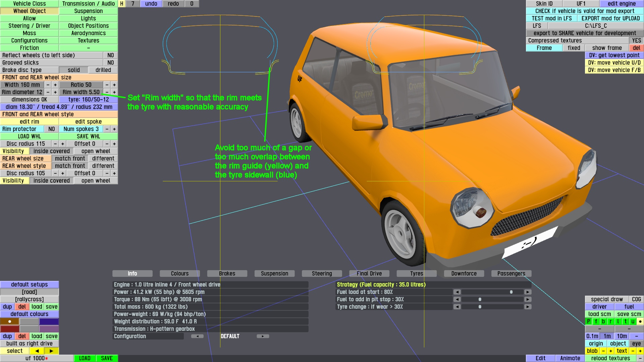
Task: Click the plus button for Rim width
Action: 114,92
